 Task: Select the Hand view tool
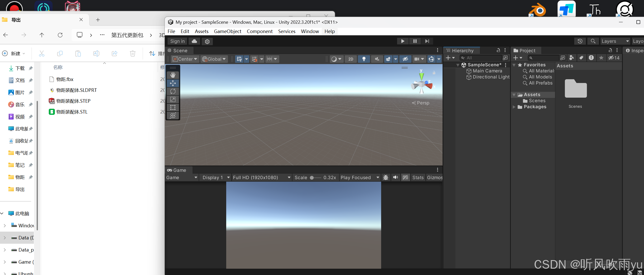tap(173, 75)
